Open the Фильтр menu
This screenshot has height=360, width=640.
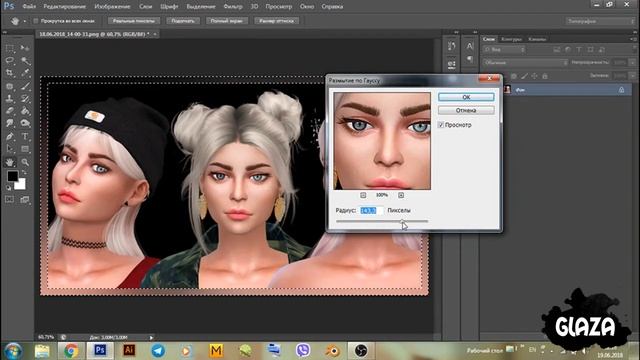[x=233, y=7]
